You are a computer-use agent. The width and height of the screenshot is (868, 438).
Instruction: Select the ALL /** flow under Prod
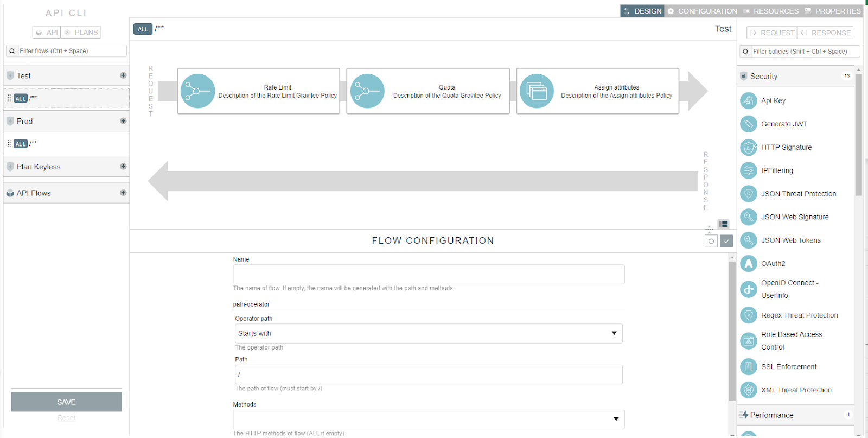(x=66, y=144)
